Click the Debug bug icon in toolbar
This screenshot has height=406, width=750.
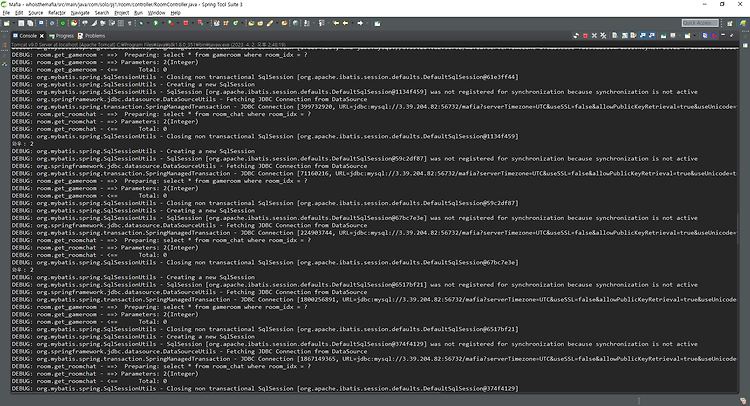click(140, 23)
